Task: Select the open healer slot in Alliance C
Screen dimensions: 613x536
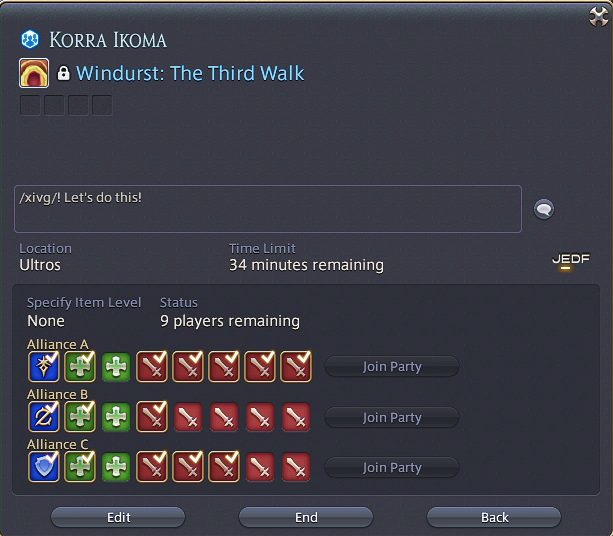Action: click(116, 467)
